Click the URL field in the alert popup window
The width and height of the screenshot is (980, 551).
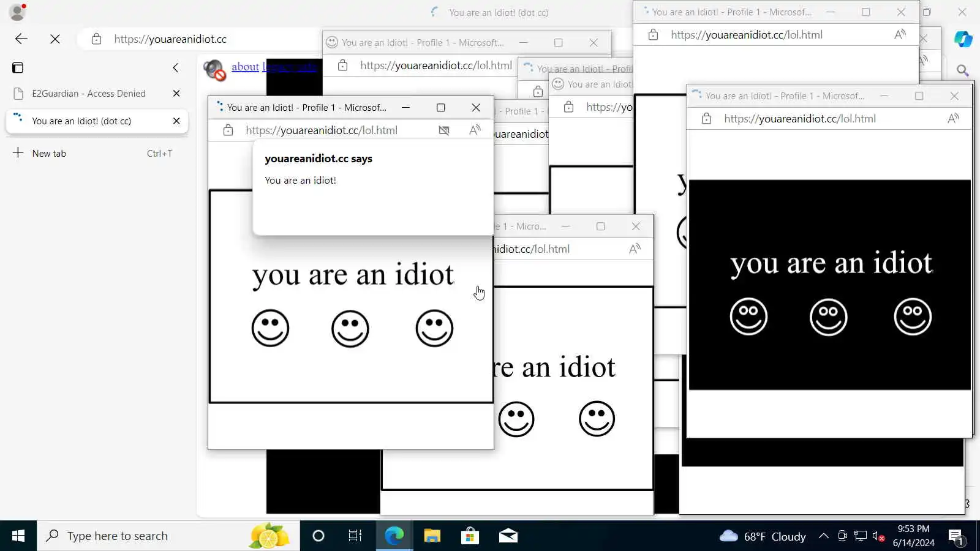coord(322,130)
